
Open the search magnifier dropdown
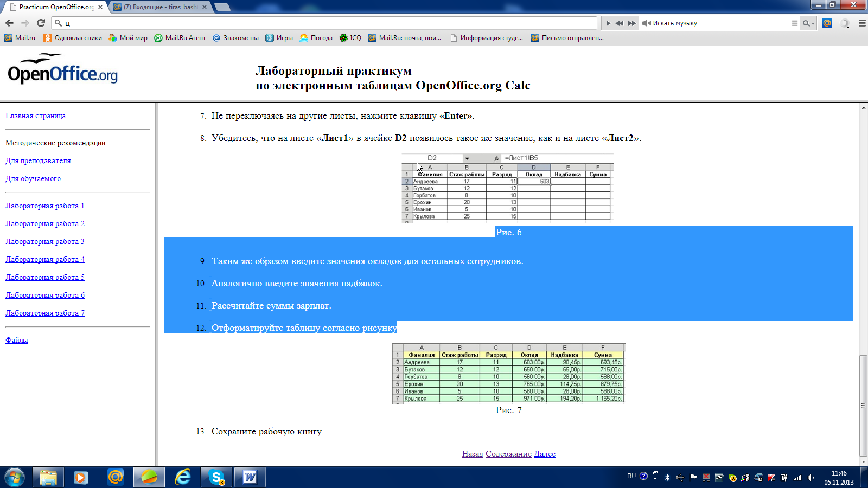click(x=809, y=23)
